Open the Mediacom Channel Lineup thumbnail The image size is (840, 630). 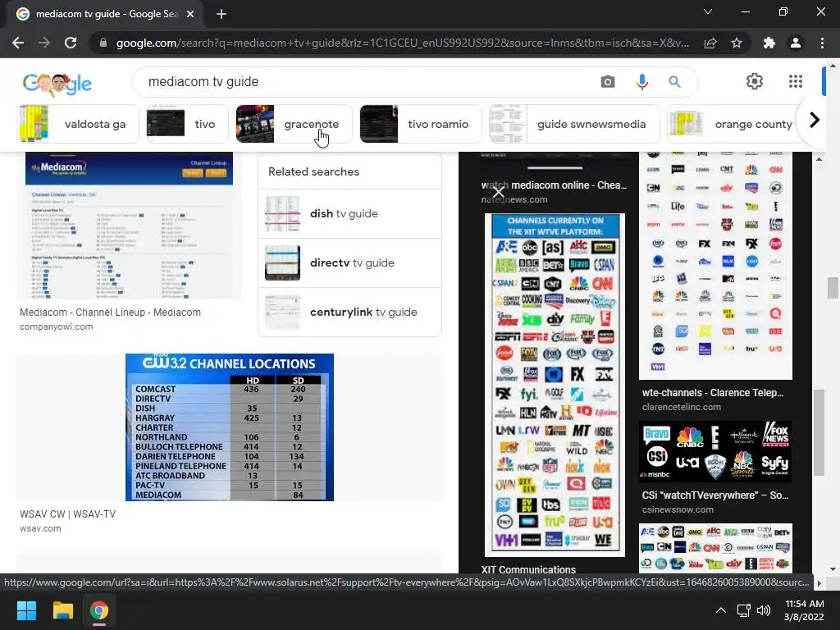click(129, 226)
